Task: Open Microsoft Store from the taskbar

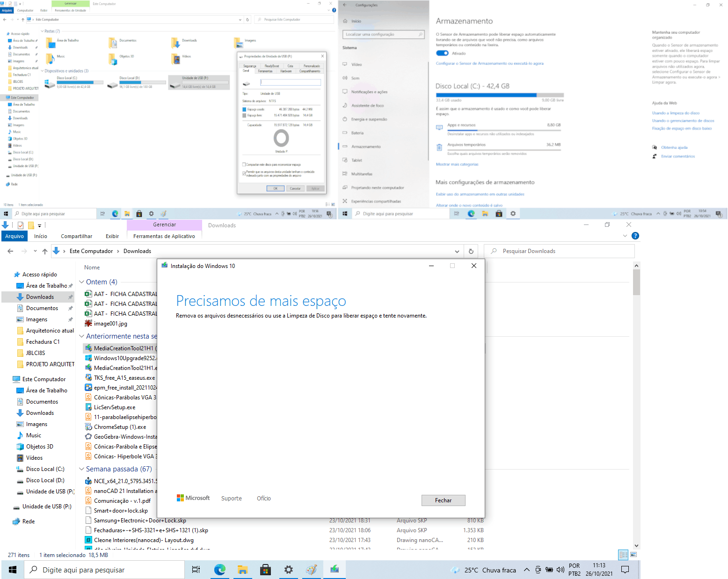Action: 266,570
